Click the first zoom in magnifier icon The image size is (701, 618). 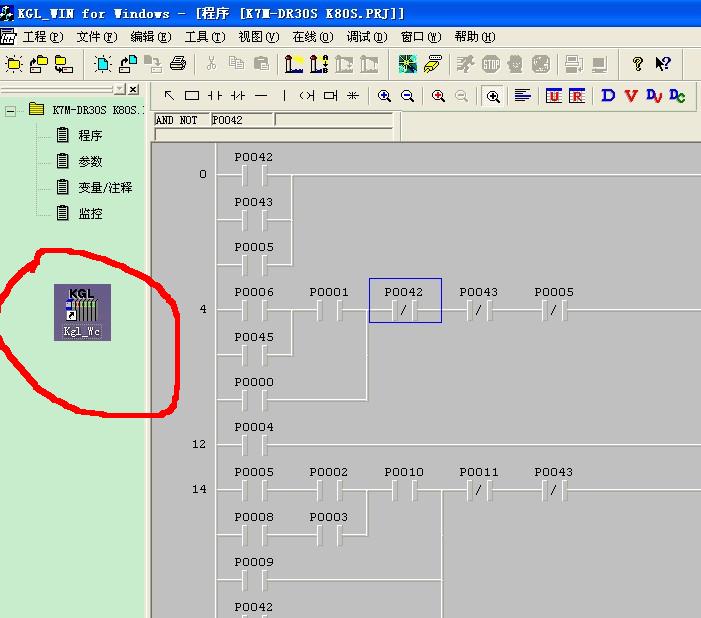click(x=385, y=96)
